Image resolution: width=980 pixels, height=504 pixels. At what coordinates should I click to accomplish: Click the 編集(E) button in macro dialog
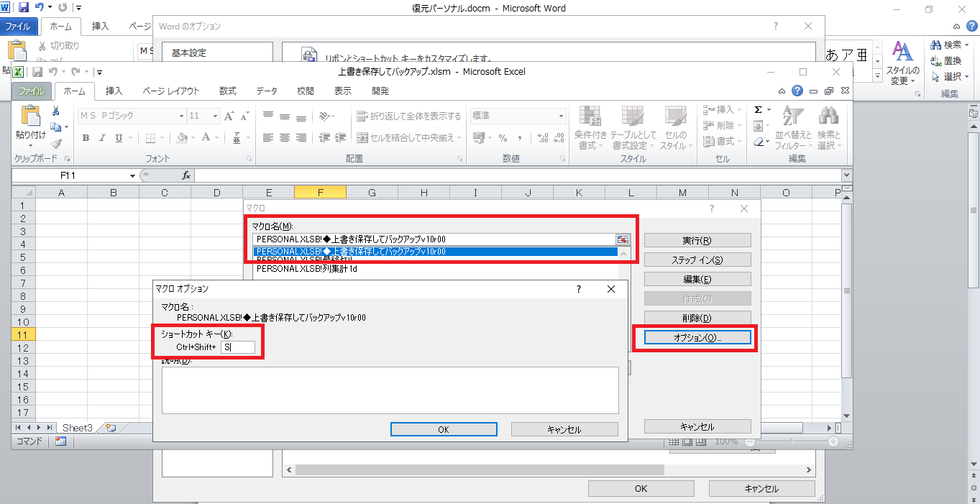tap(697, 279)
